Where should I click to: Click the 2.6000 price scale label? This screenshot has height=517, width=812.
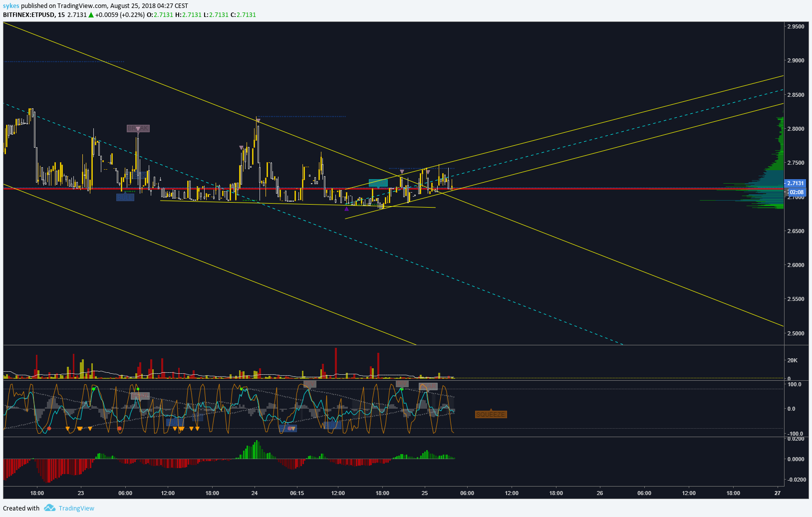(x=796, y=265)
